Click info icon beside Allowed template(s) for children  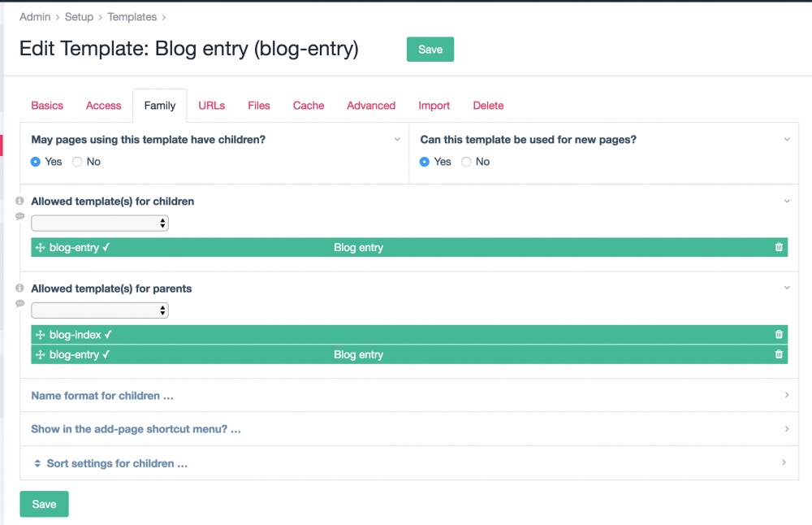tap(20, 201)
